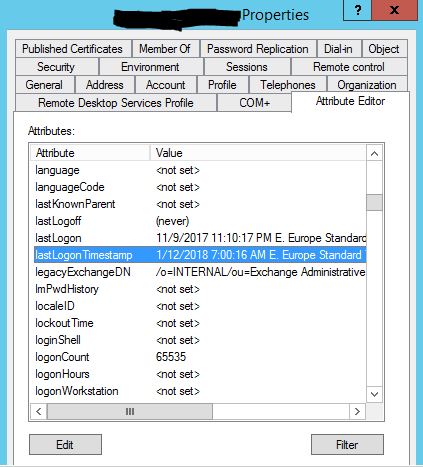Open the Environment tab
Image resolution: width=423 pixels, height=467 pixels.
151,67
